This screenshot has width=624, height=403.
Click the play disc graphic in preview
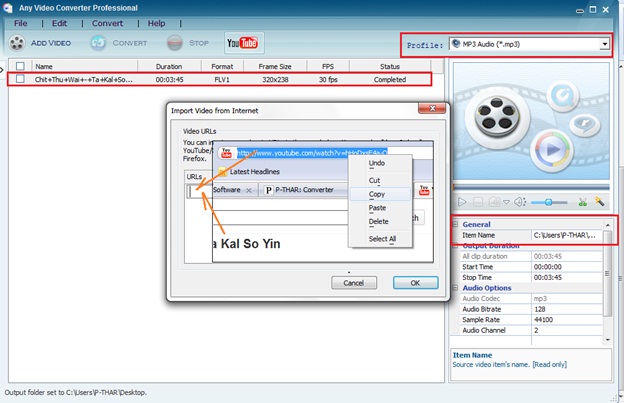[552, 150]
